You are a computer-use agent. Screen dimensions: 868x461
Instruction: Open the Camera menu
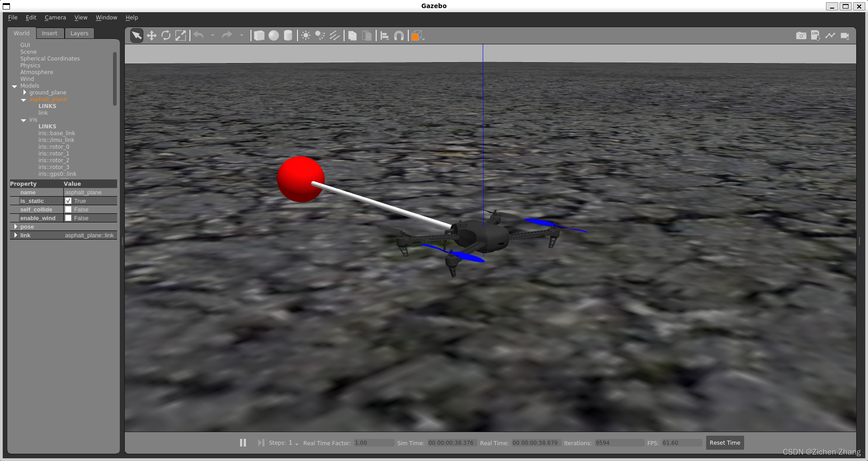tap(55, 18)
